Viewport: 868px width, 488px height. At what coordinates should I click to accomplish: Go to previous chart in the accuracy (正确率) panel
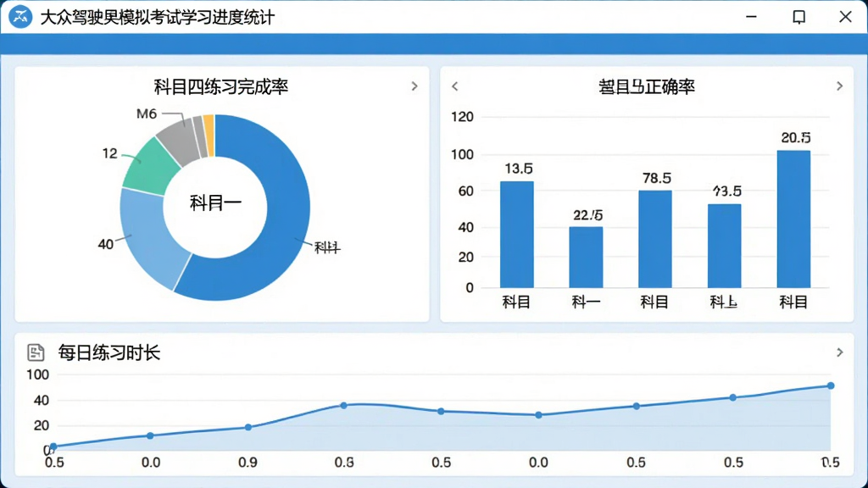[455, 86]
